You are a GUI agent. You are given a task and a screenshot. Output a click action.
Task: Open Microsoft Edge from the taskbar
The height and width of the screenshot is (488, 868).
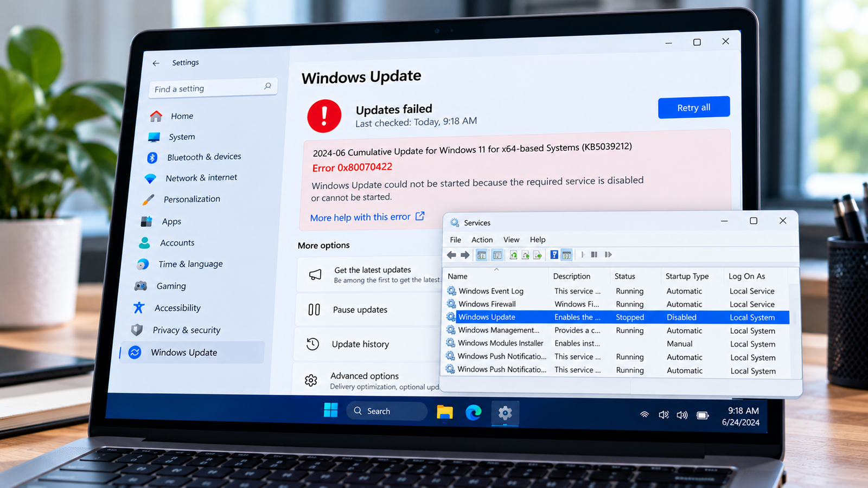(x=474, y=413)
